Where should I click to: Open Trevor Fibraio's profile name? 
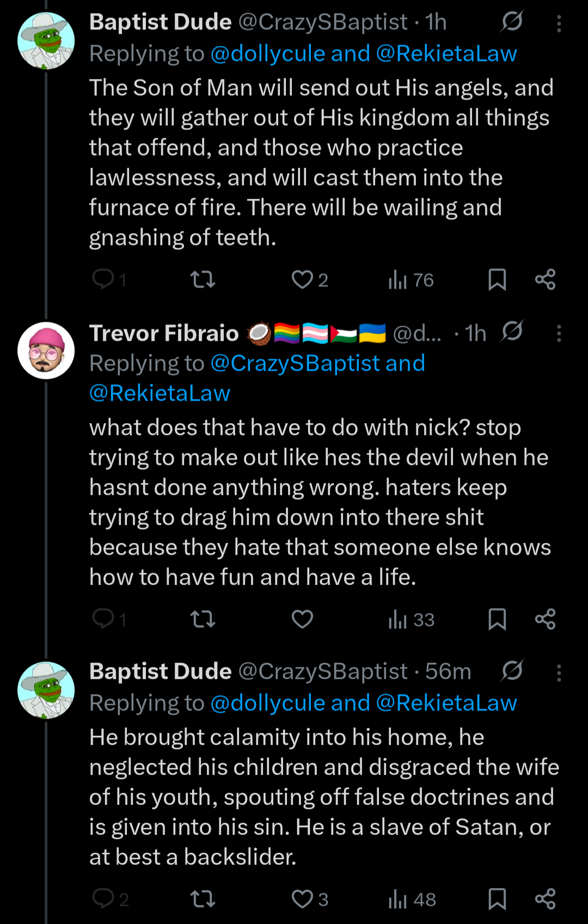164,333
